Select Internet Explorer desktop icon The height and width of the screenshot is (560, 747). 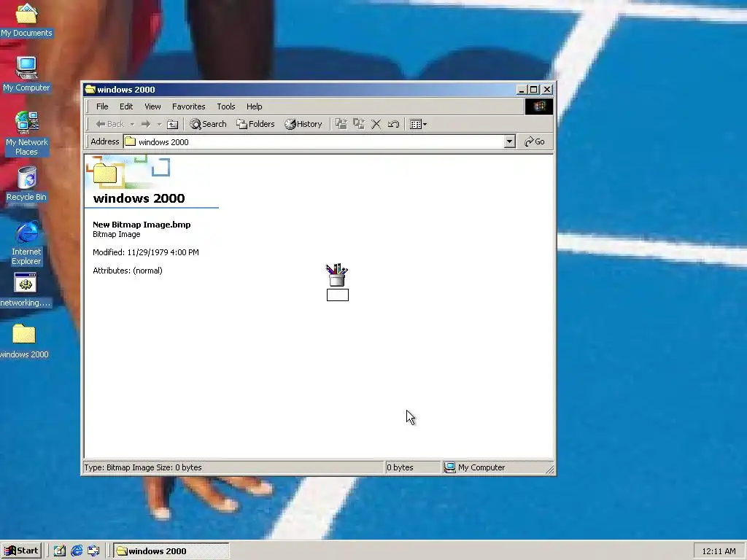pyautogui.click(x=26, y=244)
